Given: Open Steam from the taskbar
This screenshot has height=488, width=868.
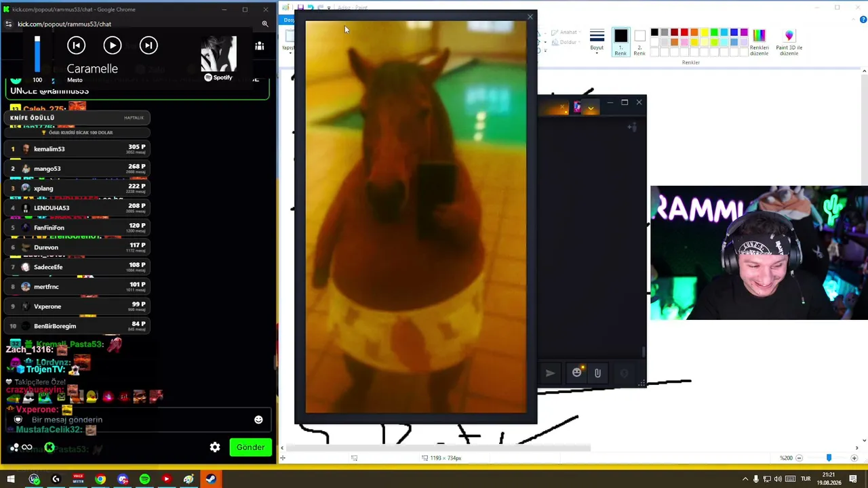Looking at the screenshot, I should pyautogui.click(x=211, y=479).
